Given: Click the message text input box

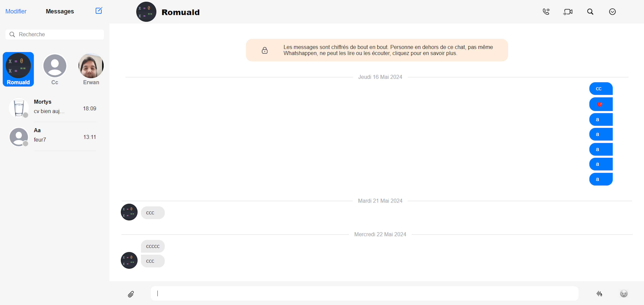Looking at the screenshot, I should tap(364, 293).
